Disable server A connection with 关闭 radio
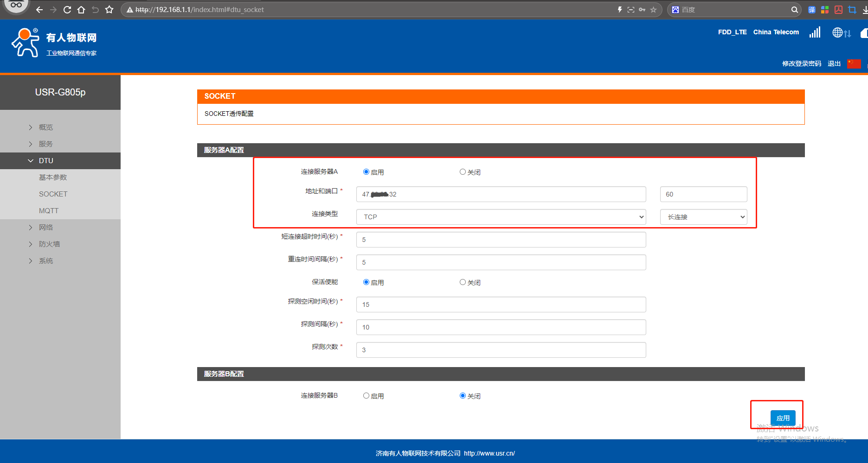This screenshot has width=868, height=463. (x=463, y=172)
